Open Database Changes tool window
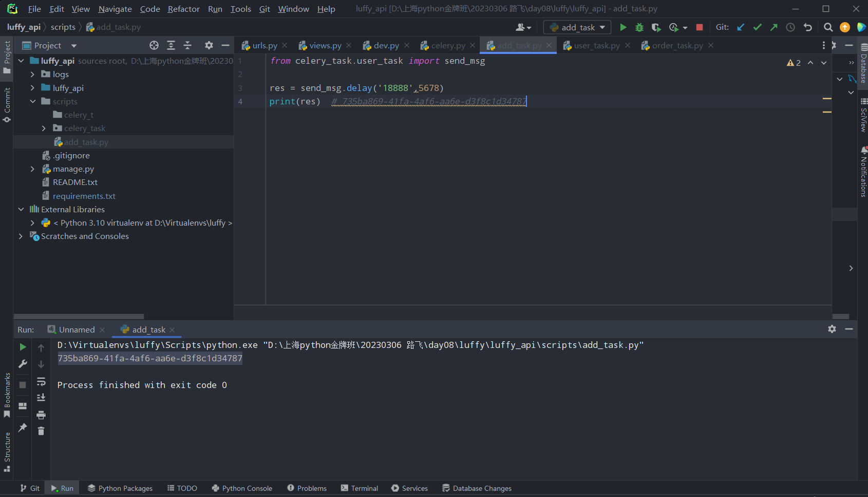 pos(477,488)
